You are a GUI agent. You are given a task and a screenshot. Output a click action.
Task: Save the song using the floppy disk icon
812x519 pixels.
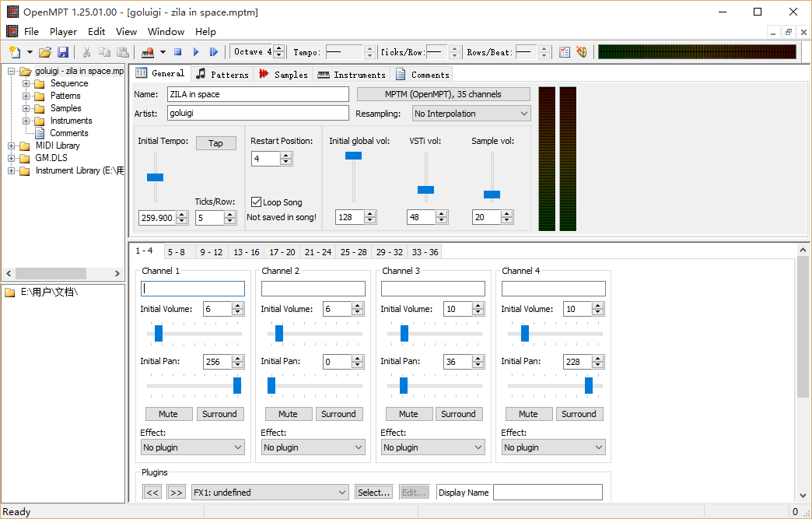coord(63,52)
